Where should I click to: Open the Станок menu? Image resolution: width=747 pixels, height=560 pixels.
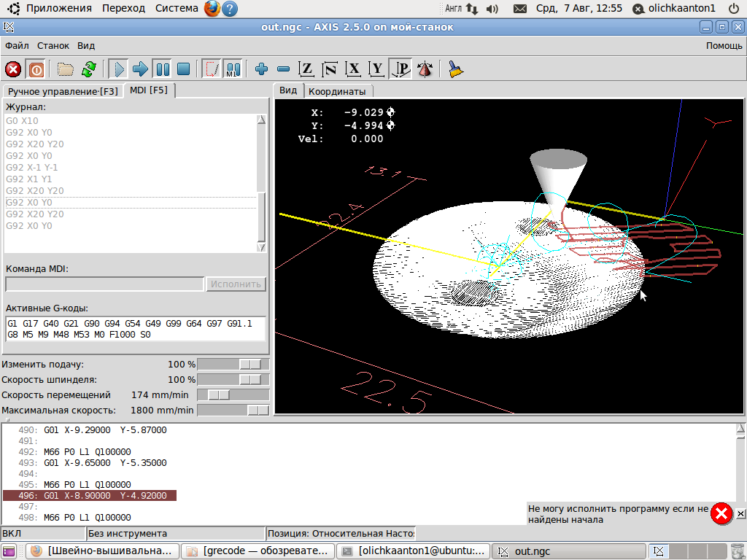pyautogui.click(x=53, y=45)
